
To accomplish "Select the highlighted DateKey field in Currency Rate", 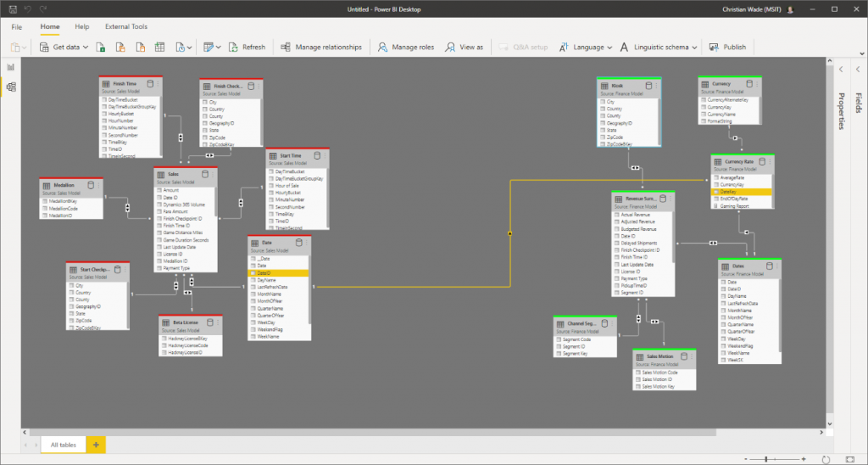I will [741, 192].
